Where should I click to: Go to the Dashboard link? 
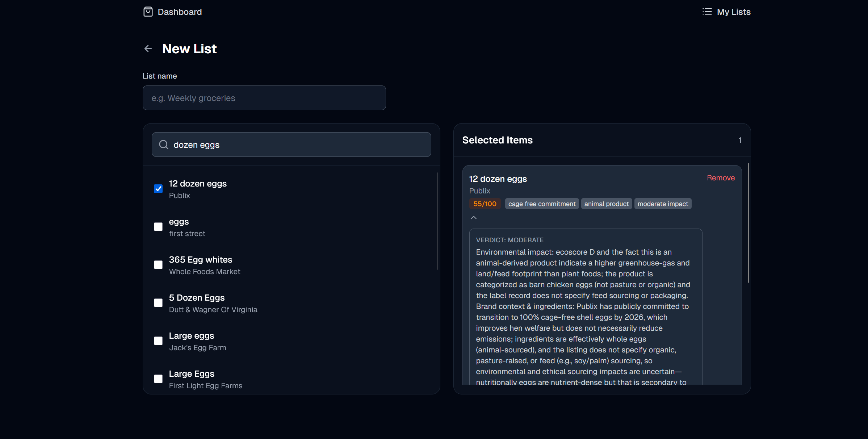pos(180,12)
